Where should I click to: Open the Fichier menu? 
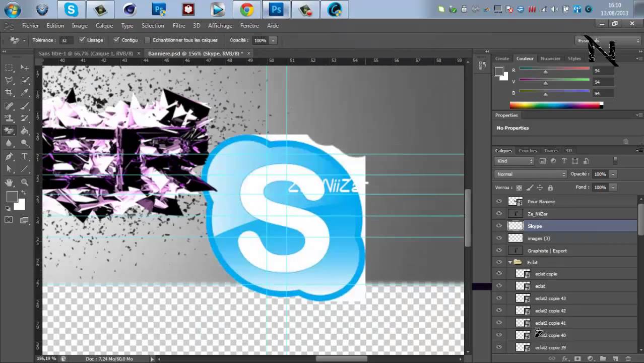pyautogui.click(x=30, y=26)
